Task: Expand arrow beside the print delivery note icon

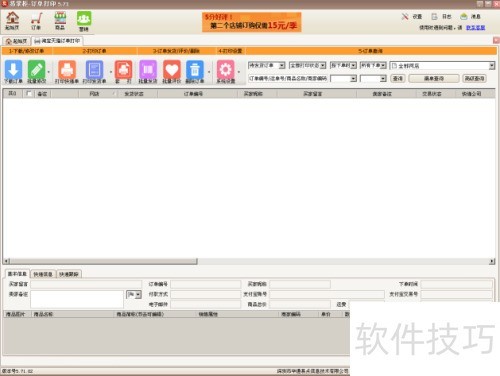Action: tap(111, 72)
